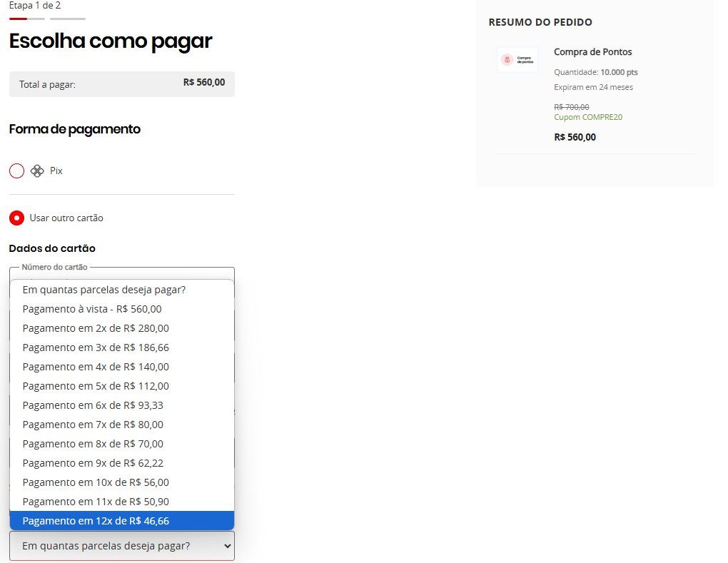Click the Quantidade: 10.000 pts text

click(x=596, y=72)
